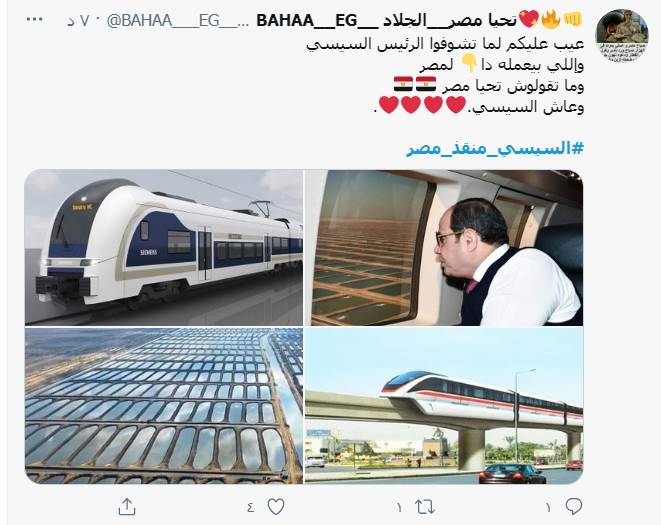
Task: Click the tweet timestamp '٧ د'
Action: (78, 21)
